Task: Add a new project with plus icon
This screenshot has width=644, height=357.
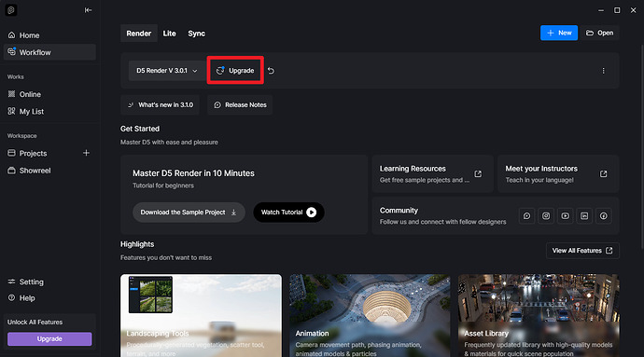Action: point(86,153)
